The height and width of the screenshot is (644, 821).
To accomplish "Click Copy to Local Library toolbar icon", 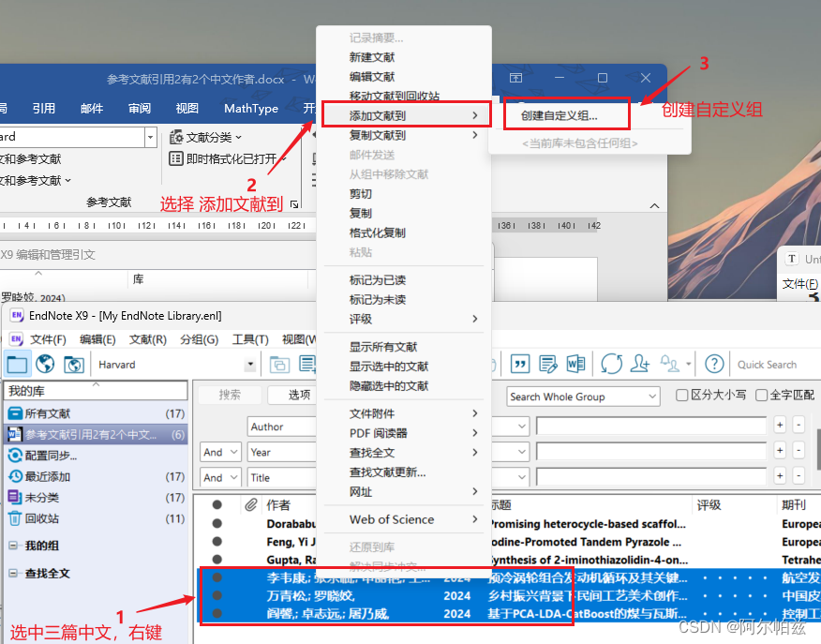I will [279, 364].
